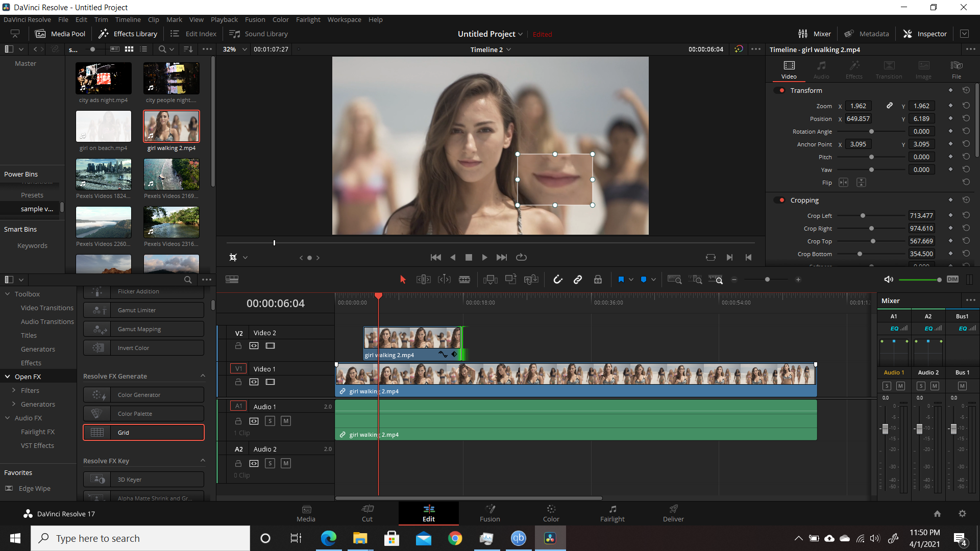Open the Playback menu
The height and width of the screenshot is (551, 980).
(224, 19)
